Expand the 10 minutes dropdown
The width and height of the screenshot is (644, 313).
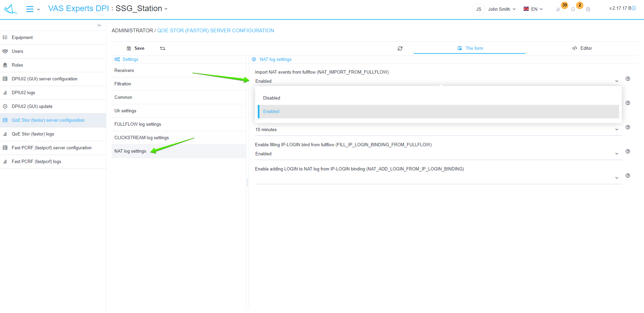438,130
